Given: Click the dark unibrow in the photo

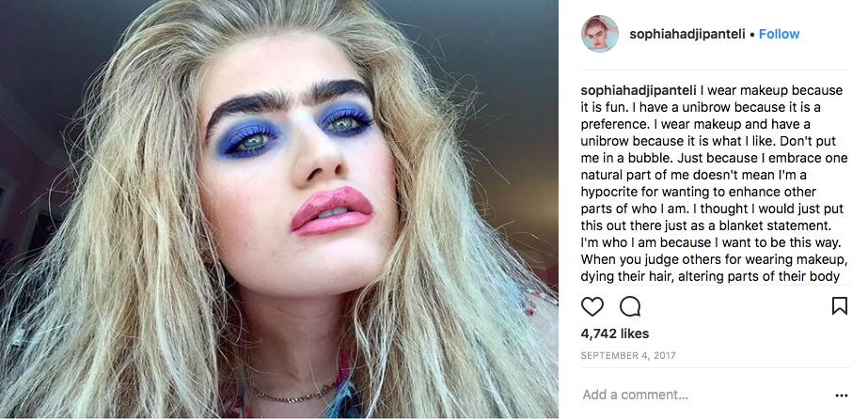Looking at the screenshot, I should 290,100.
